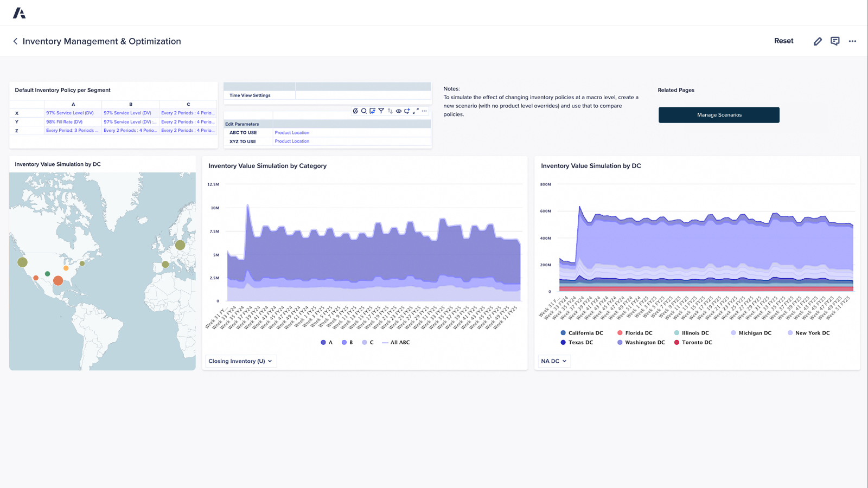
Task: Open the comments icon in the top right header
Action: 835,41
